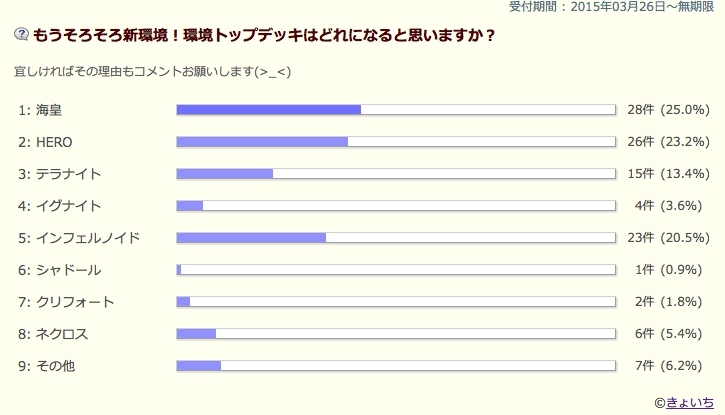Click the HERO result progress bar

(x=395, y=141)
